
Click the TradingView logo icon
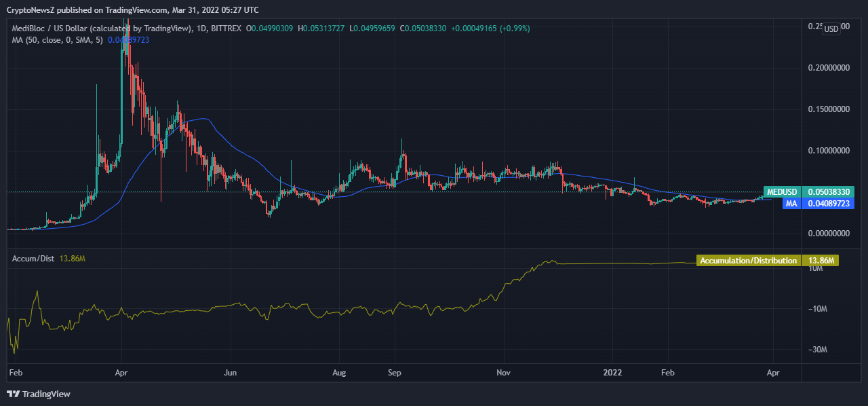pyautogui.click(x=13, y=394)
